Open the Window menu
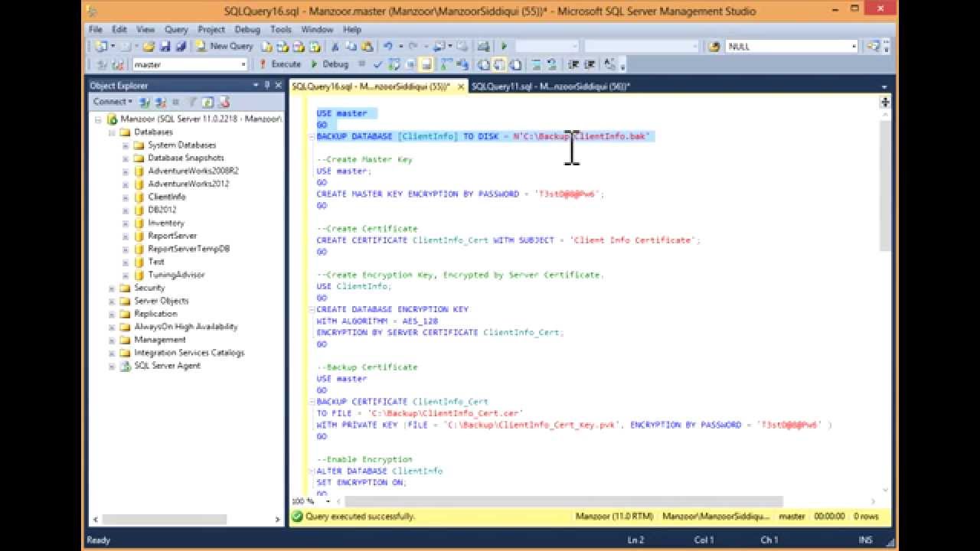 [317, 29]
